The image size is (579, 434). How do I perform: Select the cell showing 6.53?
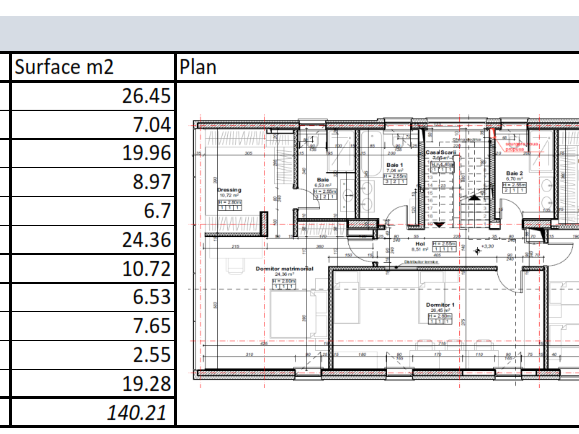point(93,297)
